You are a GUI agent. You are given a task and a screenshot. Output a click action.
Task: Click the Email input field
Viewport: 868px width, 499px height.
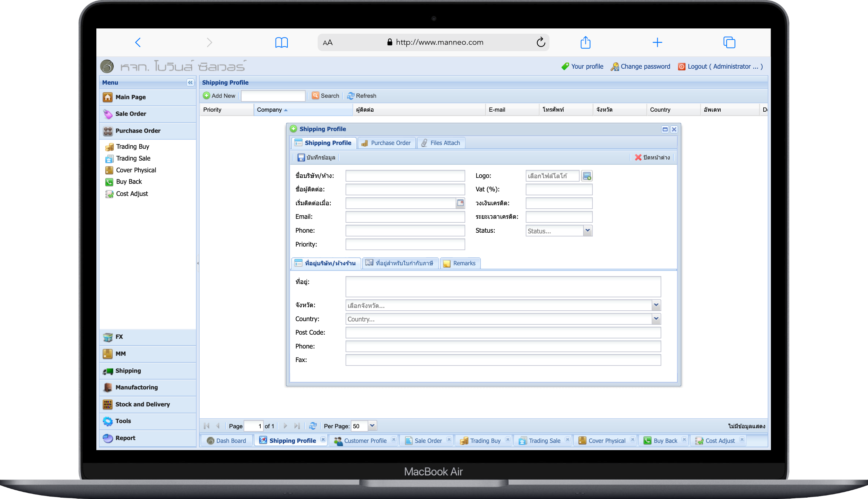(405, 217)
